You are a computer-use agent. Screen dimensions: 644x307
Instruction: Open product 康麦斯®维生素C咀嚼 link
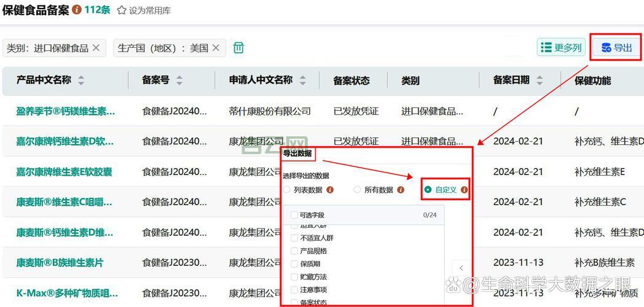(x=64, y=202)
